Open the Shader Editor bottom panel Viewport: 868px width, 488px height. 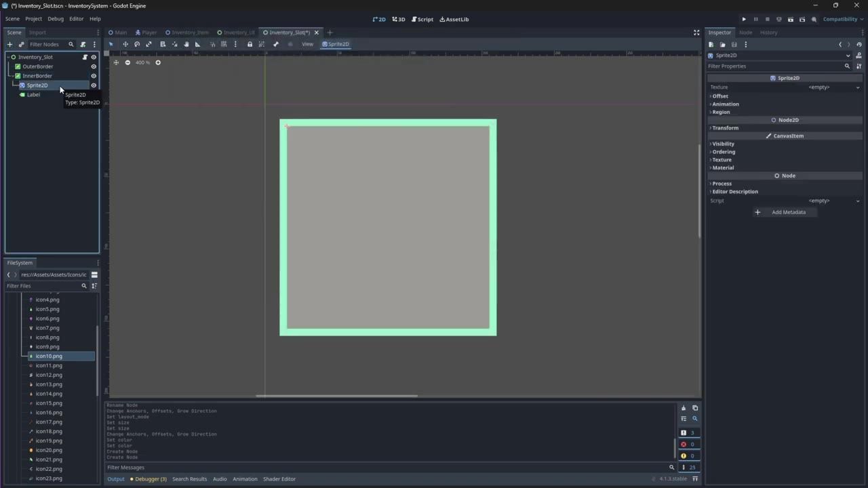pos(279,479)
